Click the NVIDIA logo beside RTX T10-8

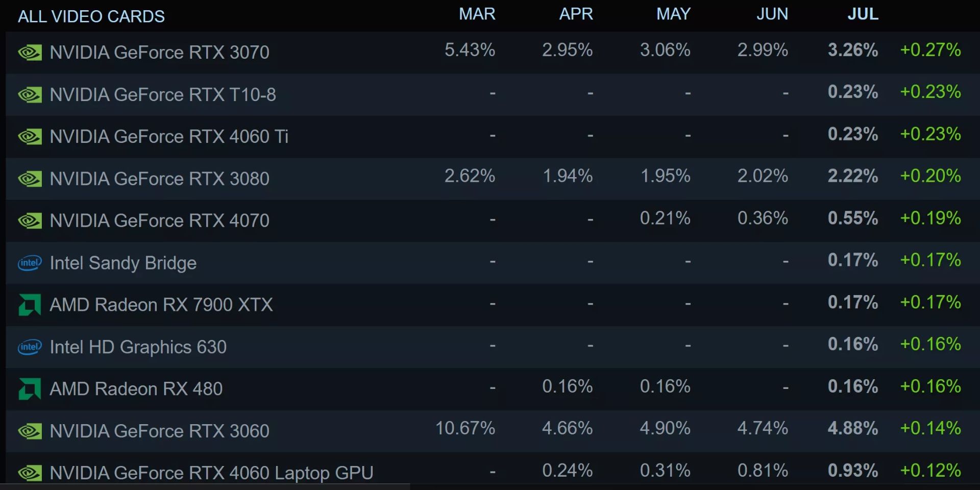[x=30, y=95]
